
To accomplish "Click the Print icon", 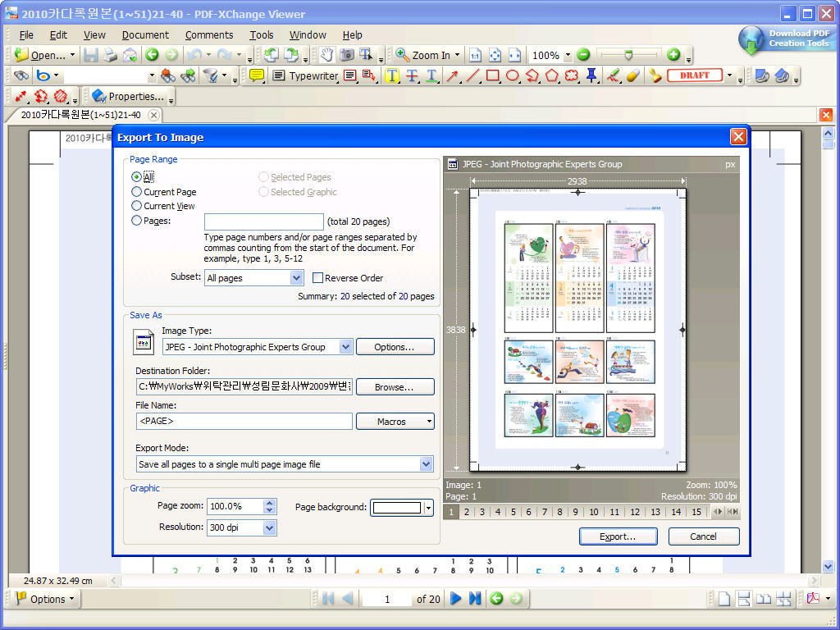I will (x=110, y=55).
